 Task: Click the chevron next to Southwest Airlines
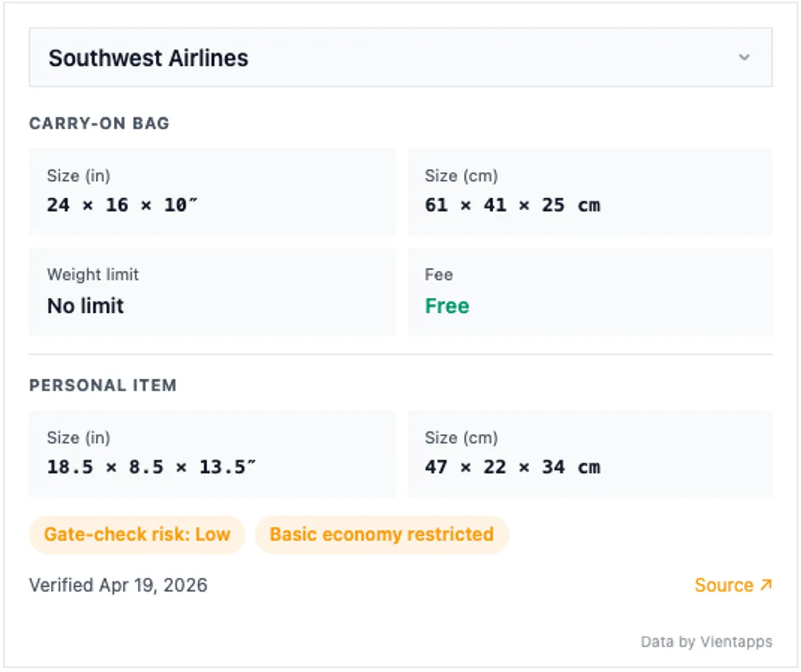click(744, 58)
